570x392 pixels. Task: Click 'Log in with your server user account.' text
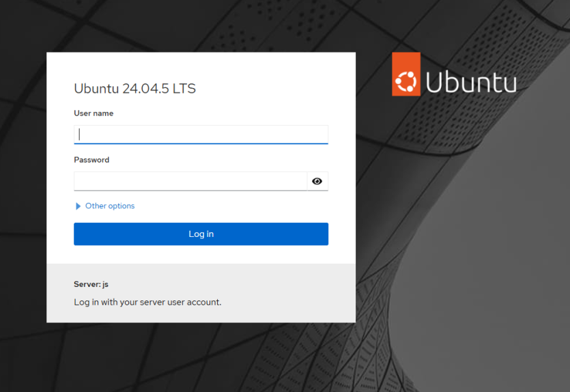[x=147, y=302]
